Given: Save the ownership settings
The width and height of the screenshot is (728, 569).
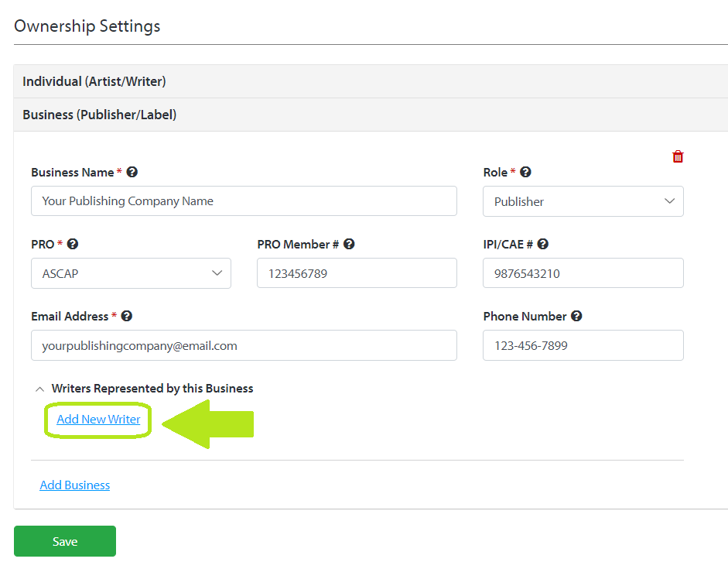Looking at the screenshot, I should (x=65, y=541).
